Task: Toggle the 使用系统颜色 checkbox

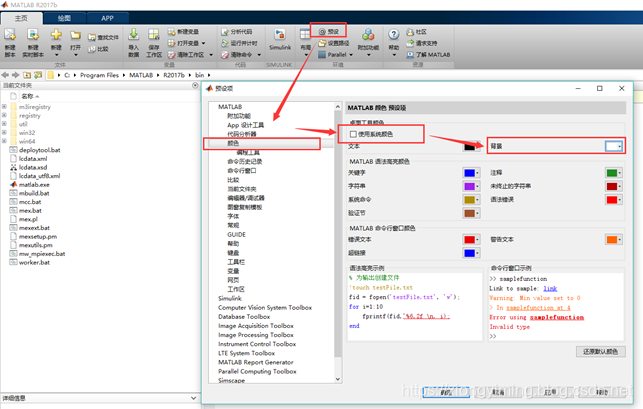Action: 353,134
